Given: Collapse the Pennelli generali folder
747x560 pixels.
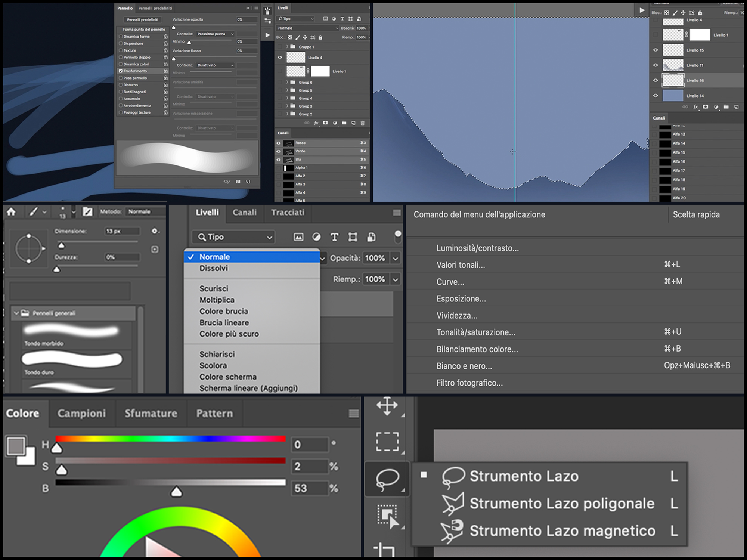Looking at the screenshot, I should (16, 313).
